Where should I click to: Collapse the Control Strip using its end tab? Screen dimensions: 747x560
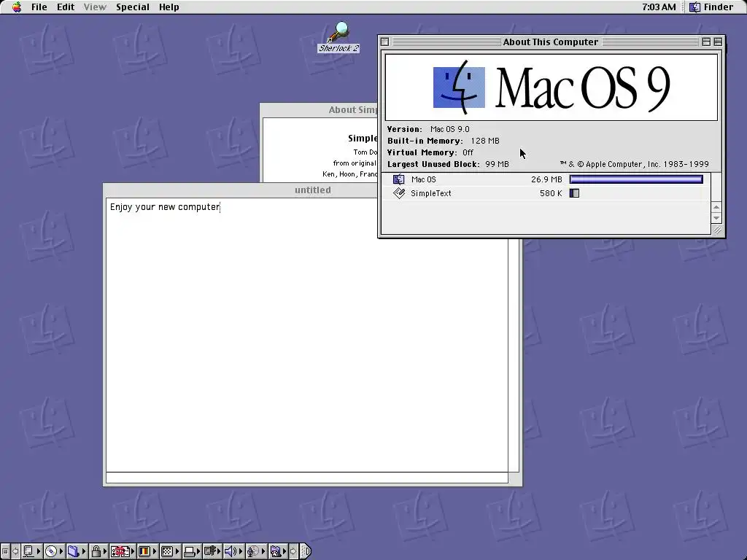(306, 551)
